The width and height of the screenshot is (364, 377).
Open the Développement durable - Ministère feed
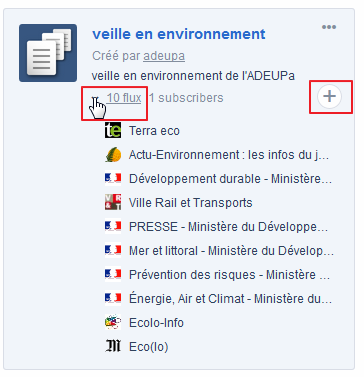tap(230, 179)
